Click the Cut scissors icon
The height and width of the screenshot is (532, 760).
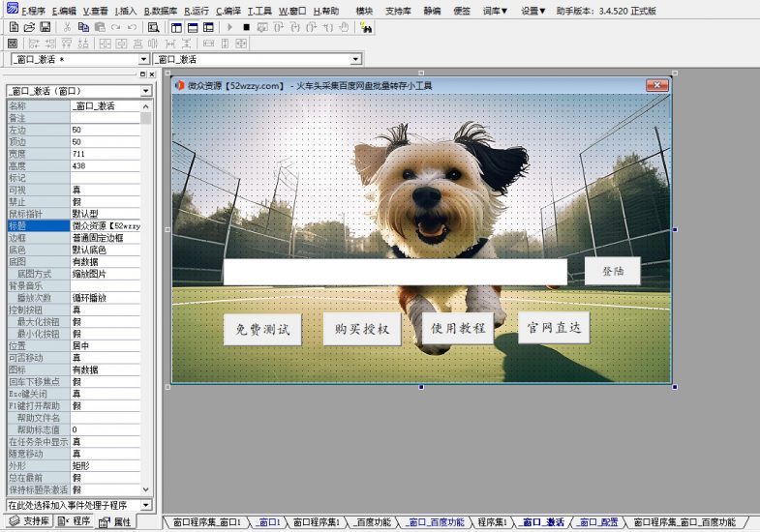[x=68, y=27]
